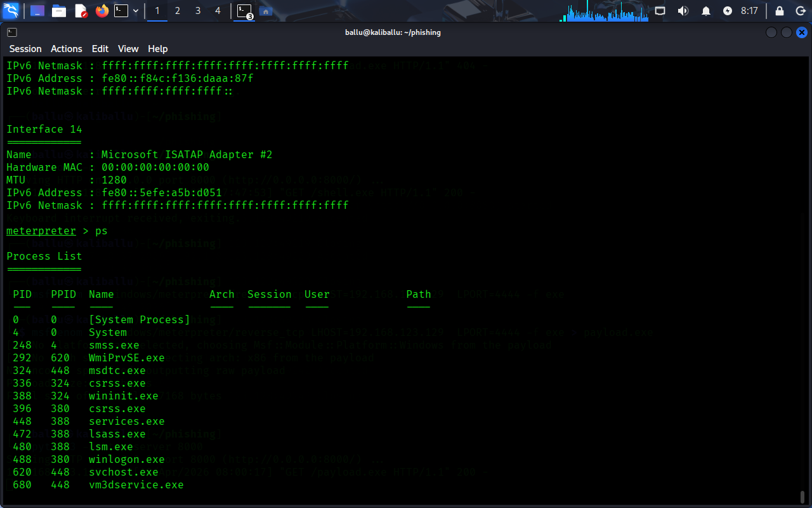Open the Help menu
Viewport: 812px width, 508px height.
pyautogui.click(x=158, y=49)
